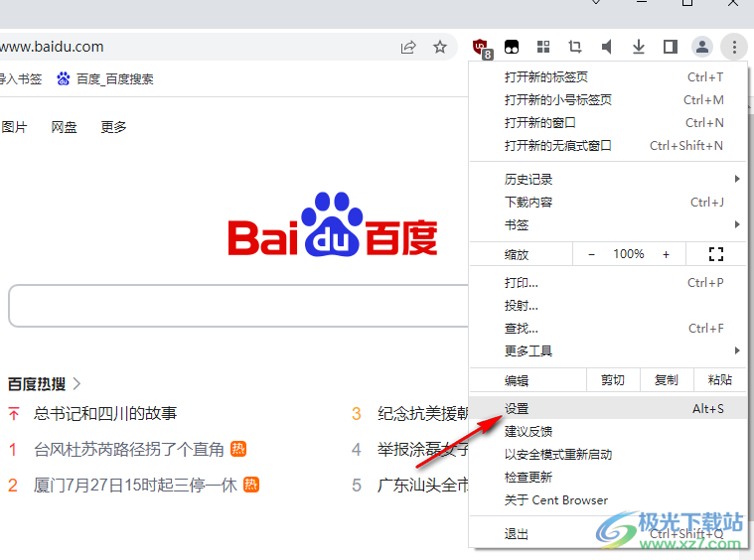This screenshot has height=560, width=754.
Task: Toggle the side panel icon
Action: point(671,47)
